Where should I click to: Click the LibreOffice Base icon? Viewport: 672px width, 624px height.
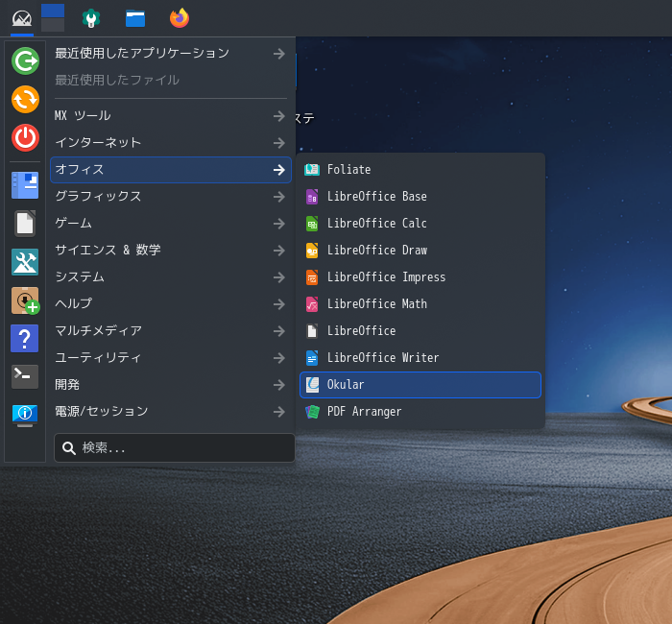click(312, 197)
